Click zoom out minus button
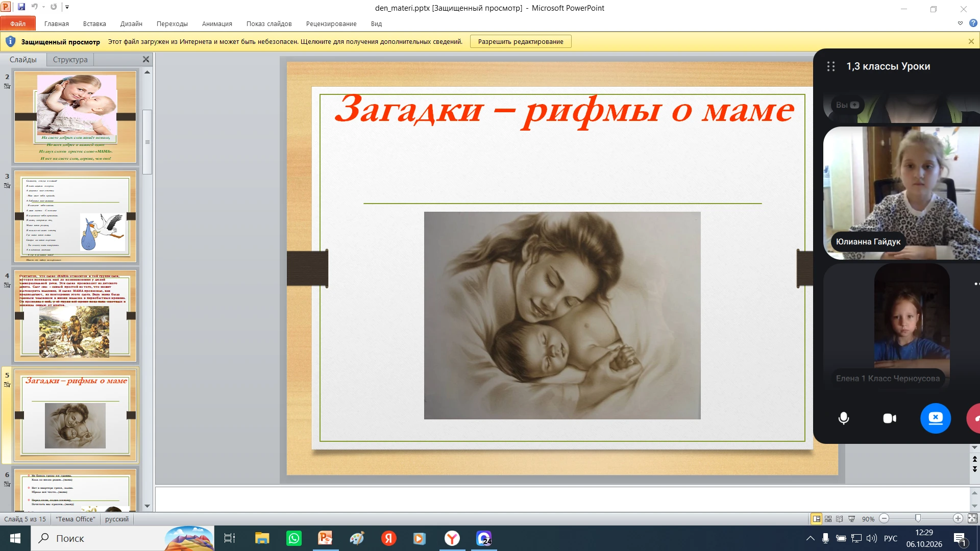The height and width of the screenshot is (551, 980). click(885, 519)
